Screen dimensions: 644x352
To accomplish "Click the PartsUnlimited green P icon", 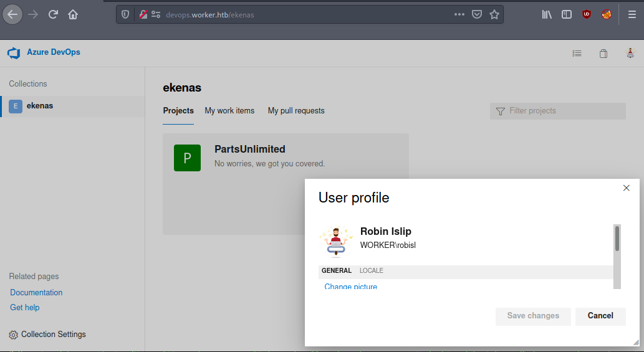I will [x=187, y=158].
